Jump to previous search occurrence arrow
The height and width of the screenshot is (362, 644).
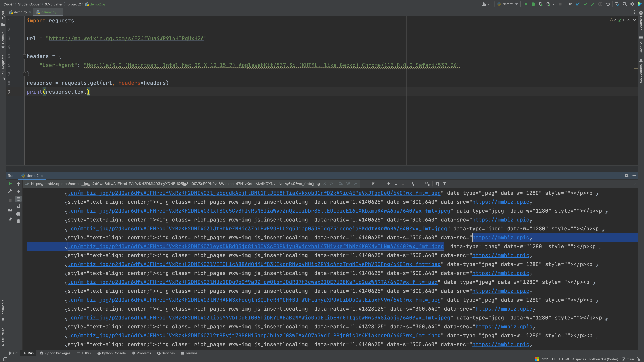[388, 184]
